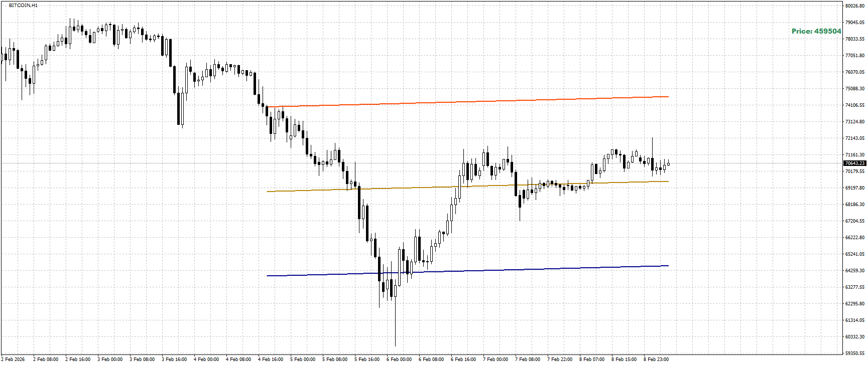This screenshot has height=365, width=868.
Task: Click the 74106.55 price axis label
Action: 854,105
